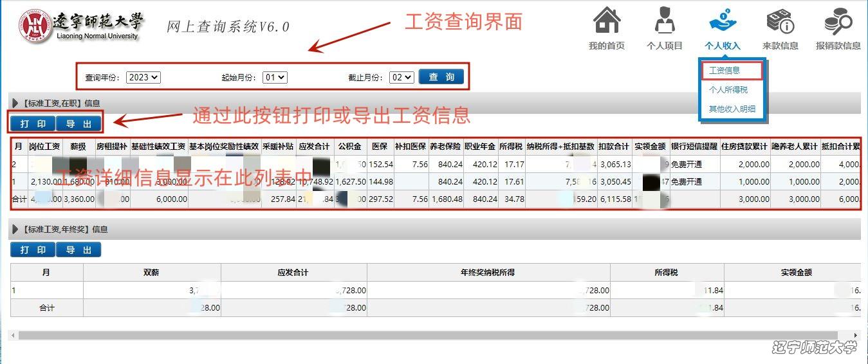Image resolution: width=868 pixels, height=364 pixels.
Task: Collapse the 标准工资,在职 section triangle
Action: pos(15,103)
